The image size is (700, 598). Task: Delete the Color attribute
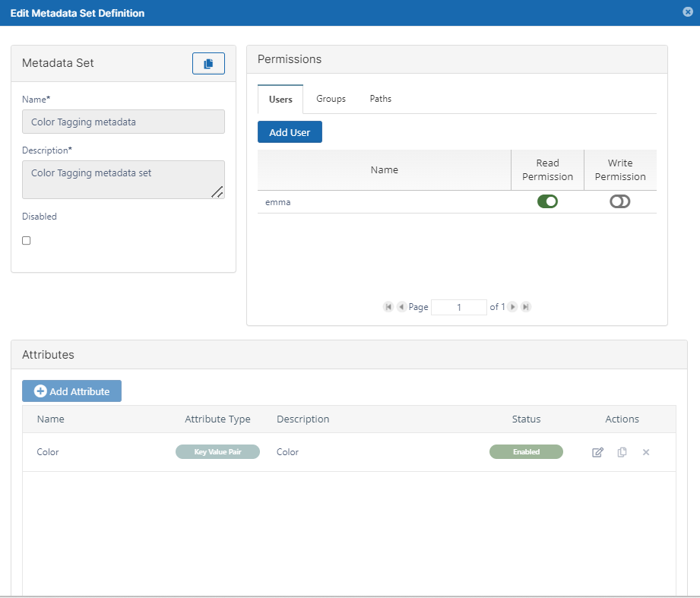coord(646,452)
